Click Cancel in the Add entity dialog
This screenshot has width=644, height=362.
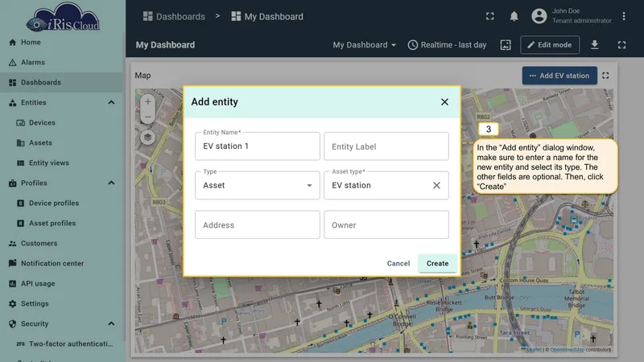[398, 264]
